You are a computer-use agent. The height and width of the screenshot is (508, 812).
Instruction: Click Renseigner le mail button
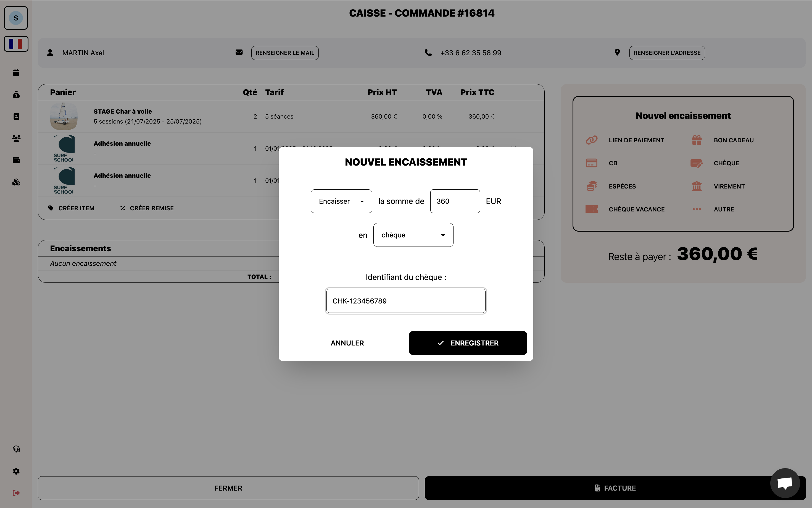tap(285, 53)
